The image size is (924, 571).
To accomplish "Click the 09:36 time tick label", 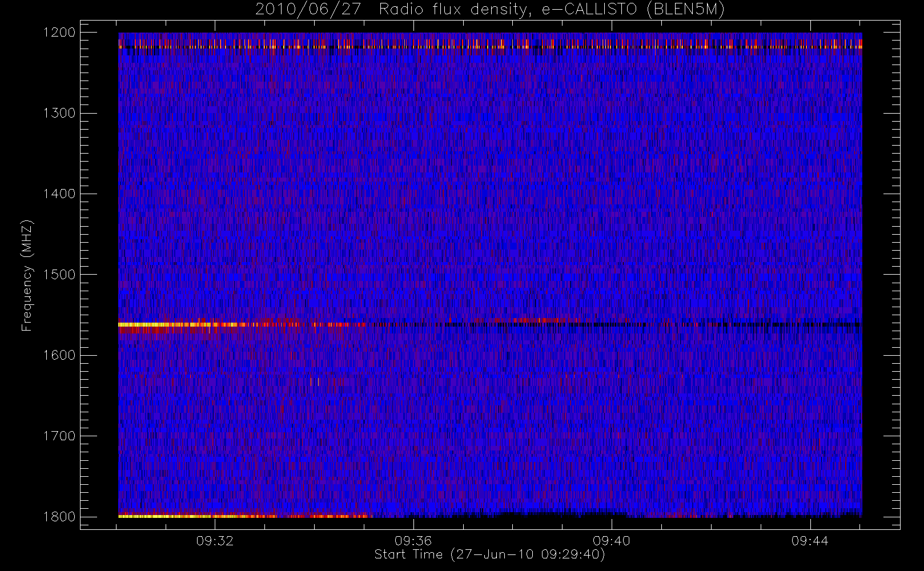I will 413,541.
